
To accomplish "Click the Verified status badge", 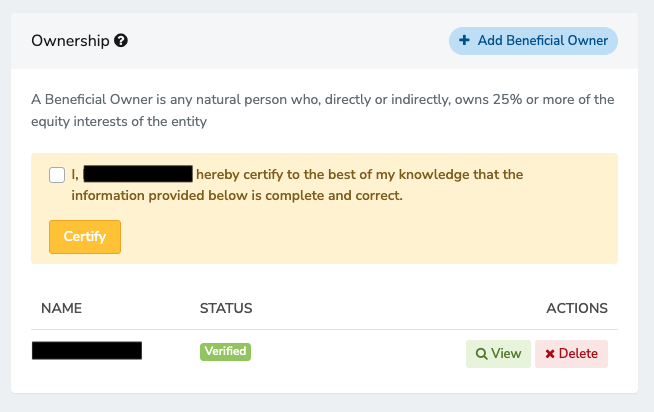I will tap(225, 352).
